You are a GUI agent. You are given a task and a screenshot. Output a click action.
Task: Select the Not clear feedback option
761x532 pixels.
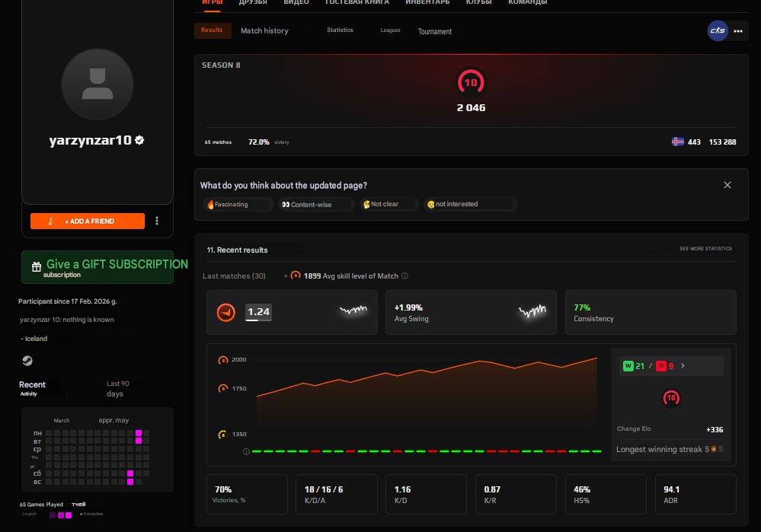(x=388, y=204)
